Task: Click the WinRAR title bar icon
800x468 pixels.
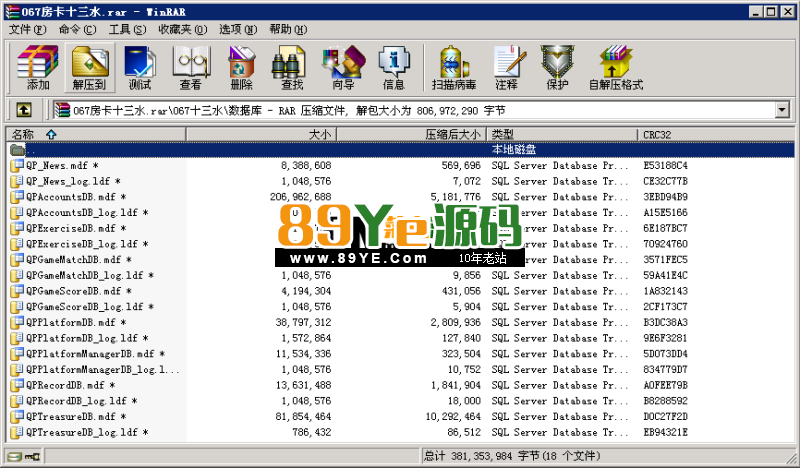Action: pyautogui.click(x=11, y=11)
